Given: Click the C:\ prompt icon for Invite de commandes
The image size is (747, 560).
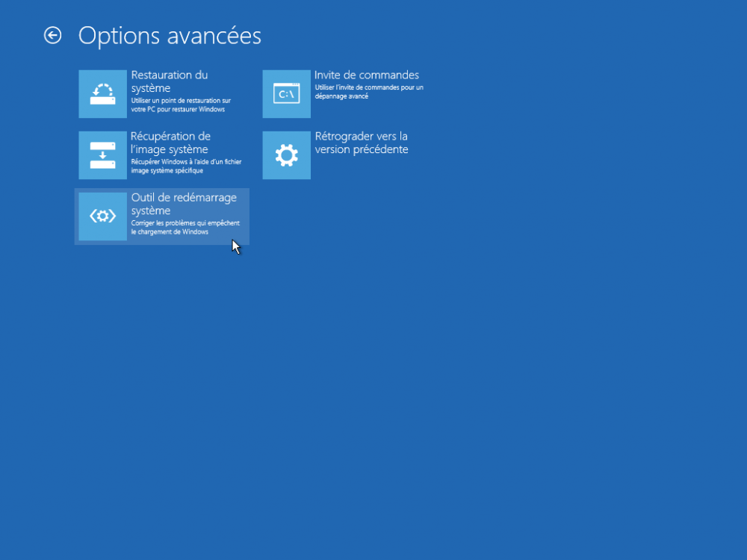Looking at the screenshot, I should 287,93.
